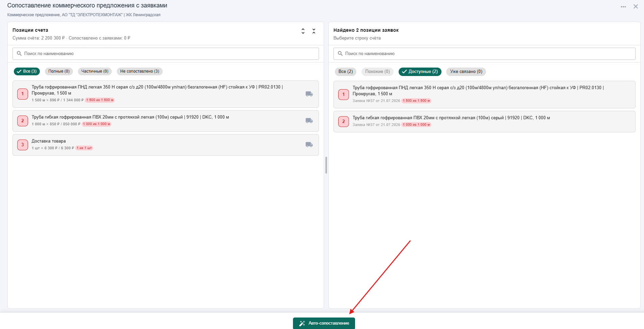Click the Позиции счета heading
Screen dimensions: 644x329
click(x=30, y=30)
